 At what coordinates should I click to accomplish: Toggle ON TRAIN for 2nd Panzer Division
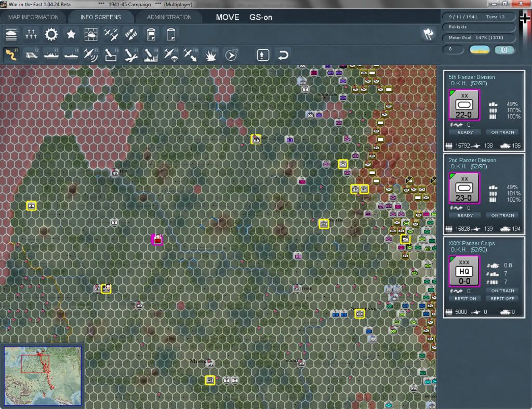(x=502, y=216)
